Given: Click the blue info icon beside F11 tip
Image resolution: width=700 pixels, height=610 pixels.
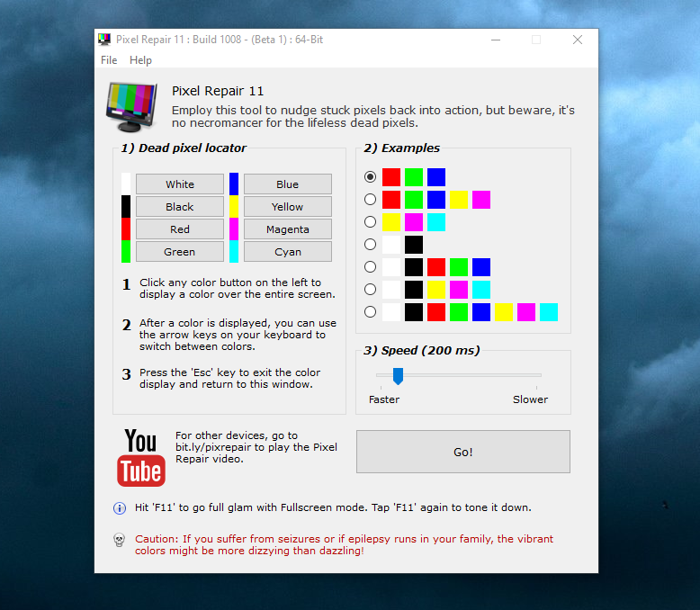Looking at the screenshot, I should 120,508.
